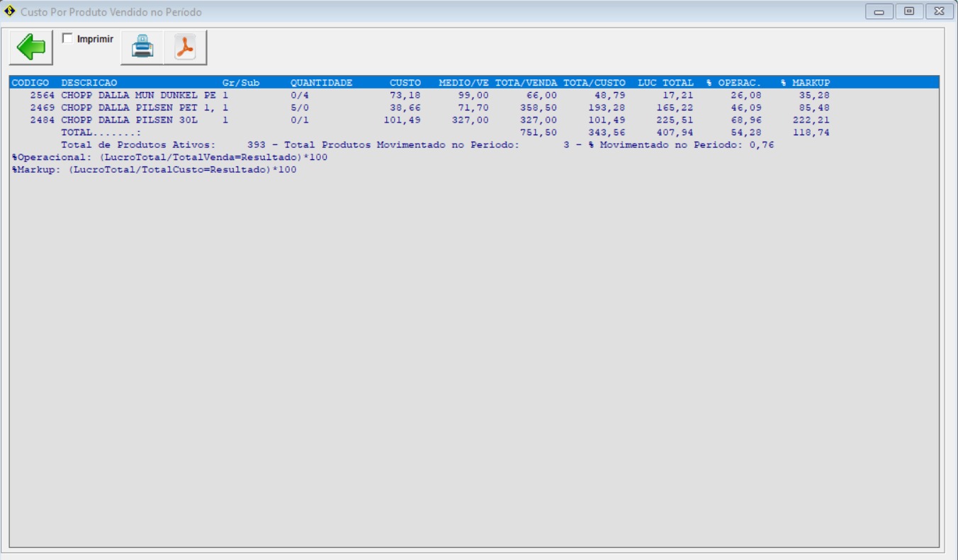The width and height of the screenshot is (958, 560).
Task: Export the report with the PDF icon
Action: point(185,47)
